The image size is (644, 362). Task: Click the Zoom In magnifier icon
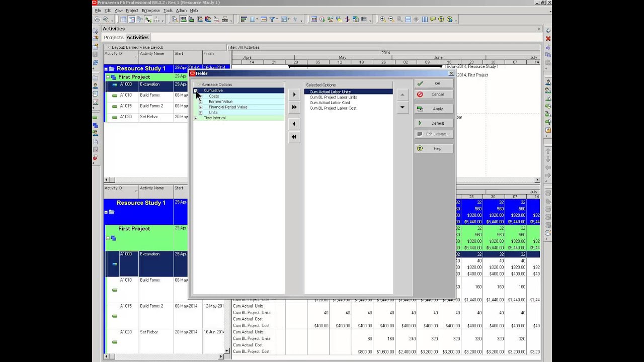pos(382,19)
